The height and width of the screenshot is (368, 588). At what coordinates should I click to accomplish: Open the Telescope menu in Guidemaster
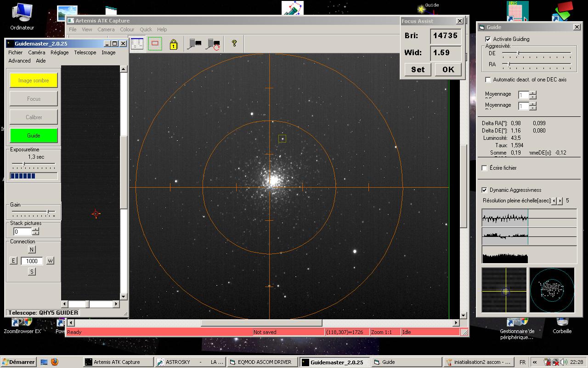(85, 52)
